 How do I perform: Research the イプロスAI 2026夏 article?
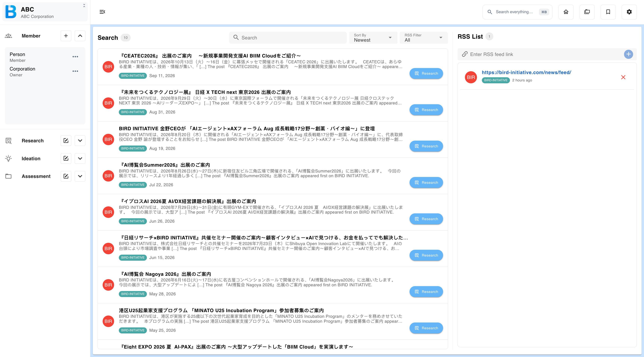pyautogui.click(x=426, y=219)
